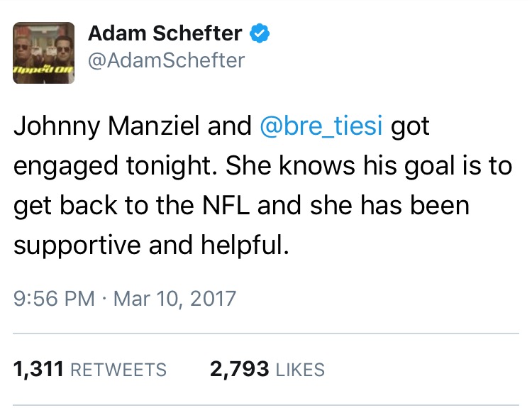The image size is (532, 408).
Task: Click the 9:56 PM timestamp
Action: [54, 297]
